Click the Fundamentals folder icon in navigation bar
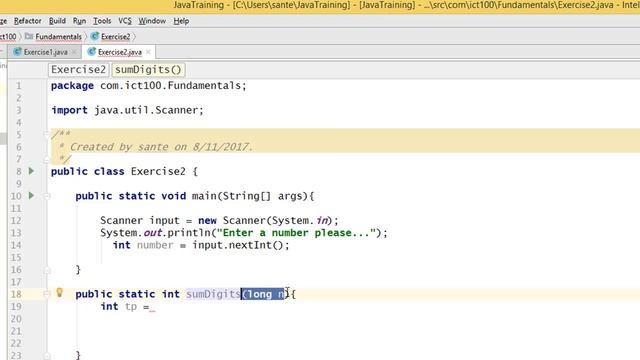Viewport: 640px width, 360px height. 29,37
